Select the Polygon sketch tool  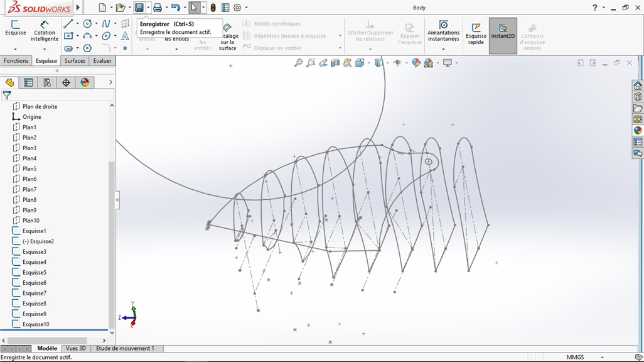pyautogui.click(x=87, y=48)
